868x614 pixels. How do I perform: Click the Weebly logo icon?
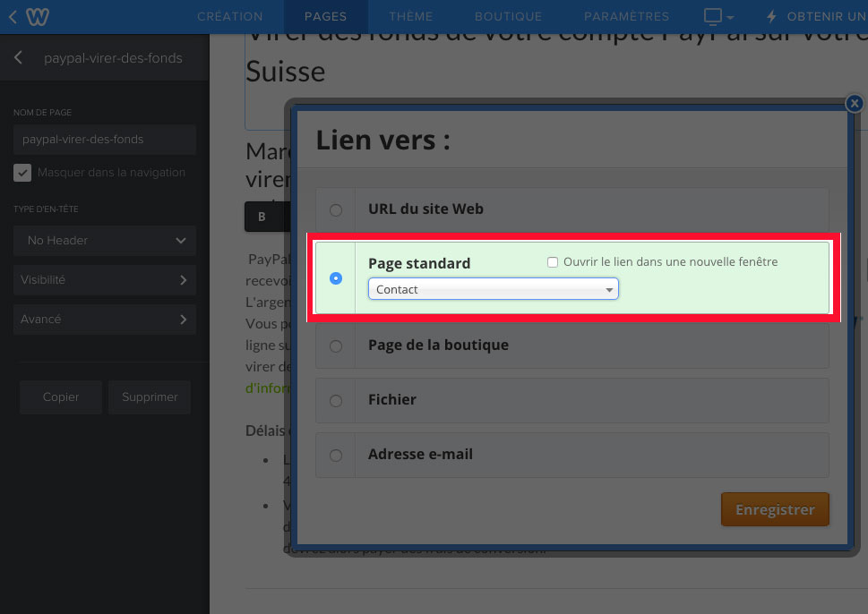[37, 17]
